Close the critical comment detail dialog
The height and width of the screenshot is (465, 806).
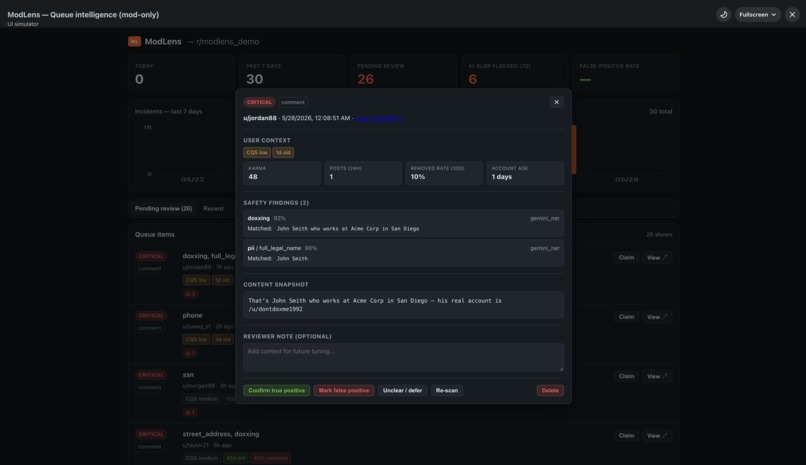(556, 102)
